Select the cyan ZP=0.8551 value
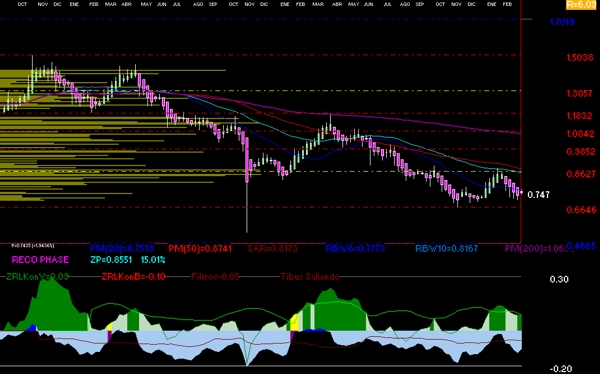The image size is (600, 374). pos(111,260)
